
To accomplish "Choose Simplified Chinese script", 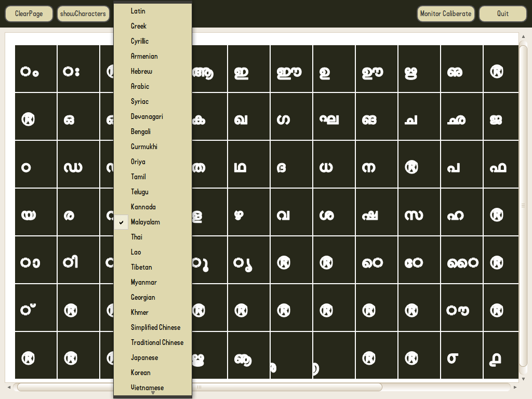I will coord(155,327).
